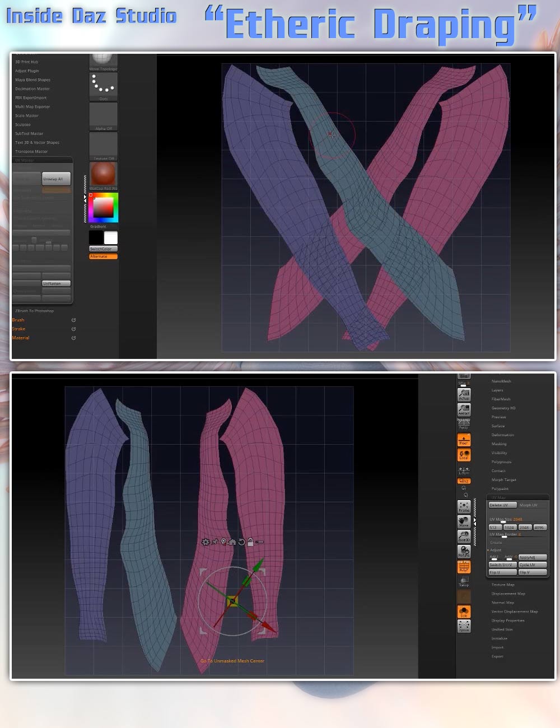Open the Alpha Off selector
Image resolution: width=560 pixels, height=728 pixels.
104,115
